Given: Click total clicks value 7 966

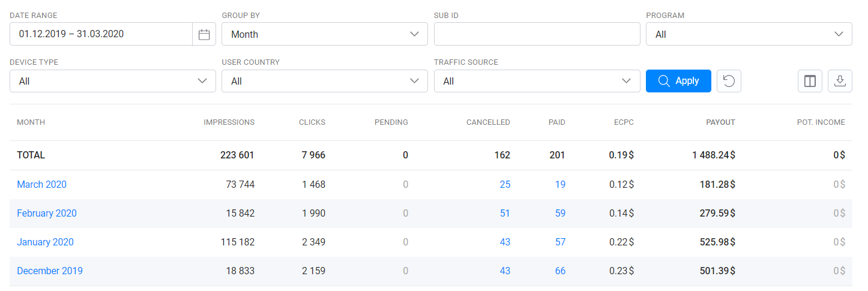Looking at the screenshot, I should (313, 155).
